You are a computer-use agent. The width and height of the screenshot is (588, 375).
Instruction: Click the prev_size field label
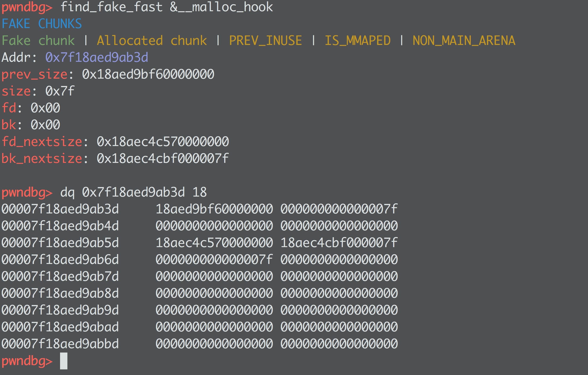pos(34,75)
